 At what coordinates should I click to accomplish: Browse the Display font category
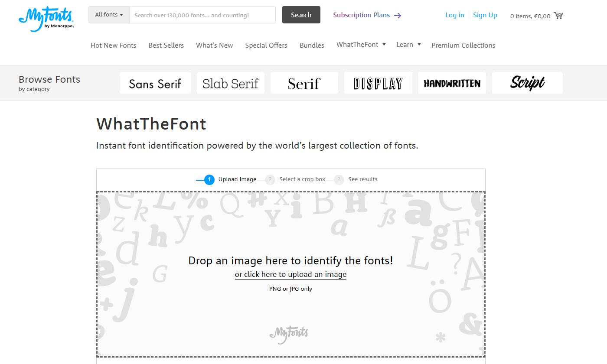pos(378,83)
